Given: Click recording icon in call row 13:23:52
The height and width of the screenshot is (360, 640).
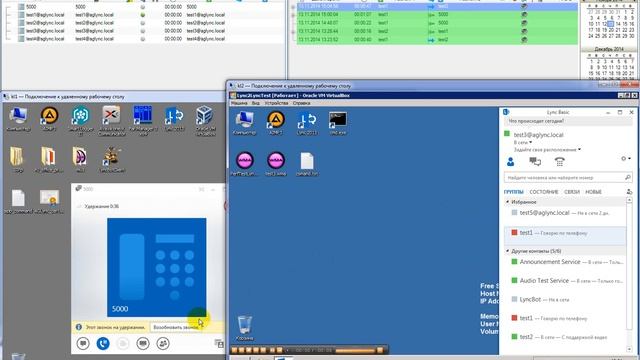Looking at the screenshot, I should coord(524,40).
